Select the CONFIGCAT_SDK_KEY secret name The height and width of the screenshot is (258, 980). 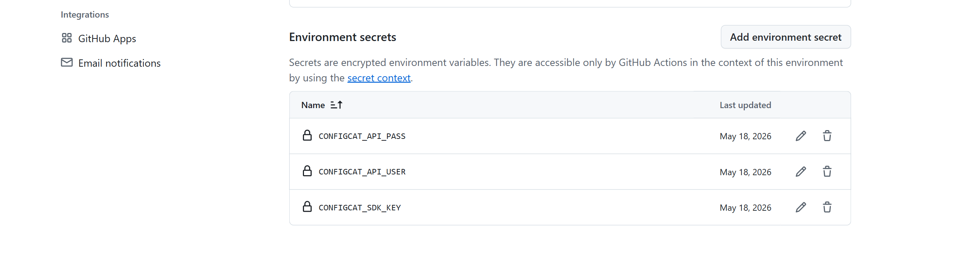point(360,207)
